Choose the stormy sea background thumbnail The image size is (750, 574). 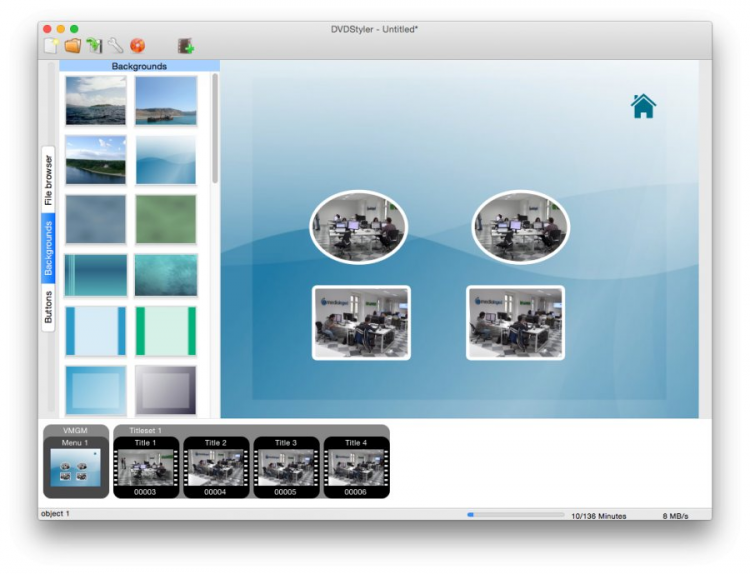96,101
